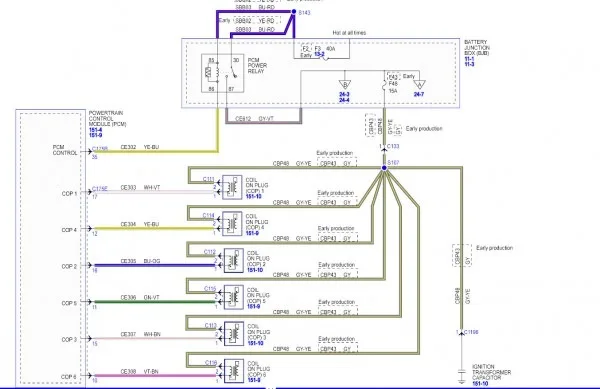Open page reference 13-2 near fuse F3
This screenshot has height=389, width=600.
click(x=319, y=55)
